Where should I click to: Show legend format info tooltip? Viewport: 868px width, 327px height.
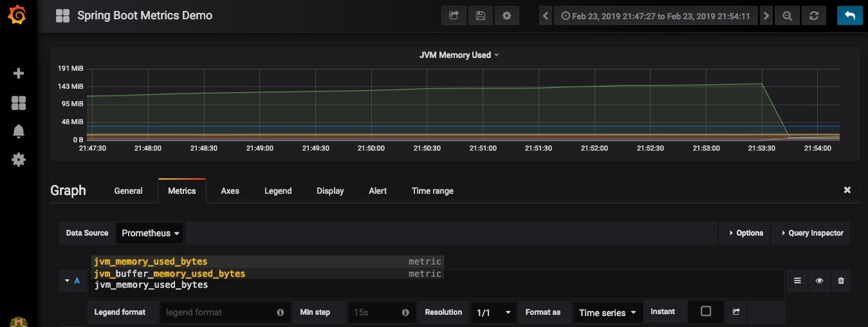coord(280,312)
